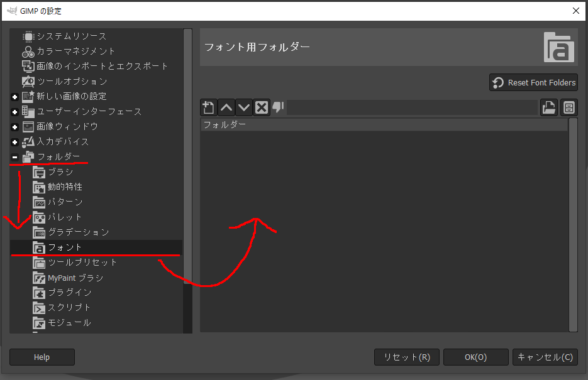This screenshot has height=380, width=588.
Task: Click the System Resources chip icon
Action: (x=28, y=36)
